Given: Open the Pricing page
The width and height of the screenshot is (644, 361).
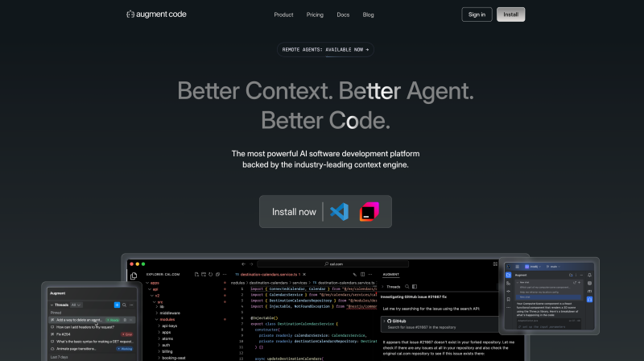Looking at the screenshot, I should (x=315, y=15).
